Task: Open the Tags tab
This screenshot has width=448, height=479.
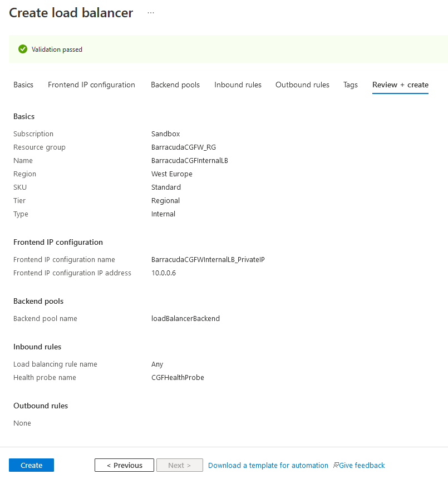Action: click(351, 85)
